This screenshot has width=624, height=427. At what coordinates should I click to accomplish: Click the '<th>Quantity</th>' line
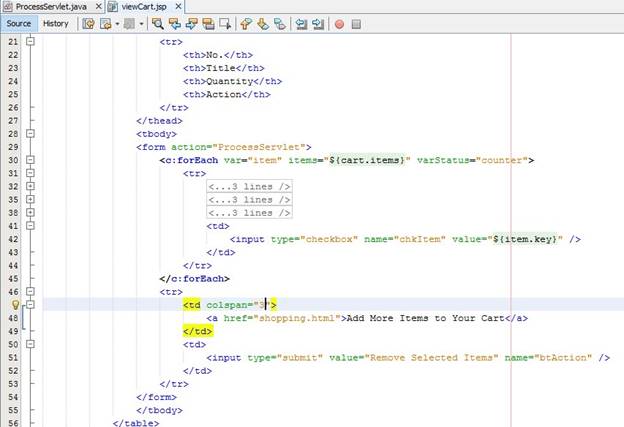[x=232, y=81]
